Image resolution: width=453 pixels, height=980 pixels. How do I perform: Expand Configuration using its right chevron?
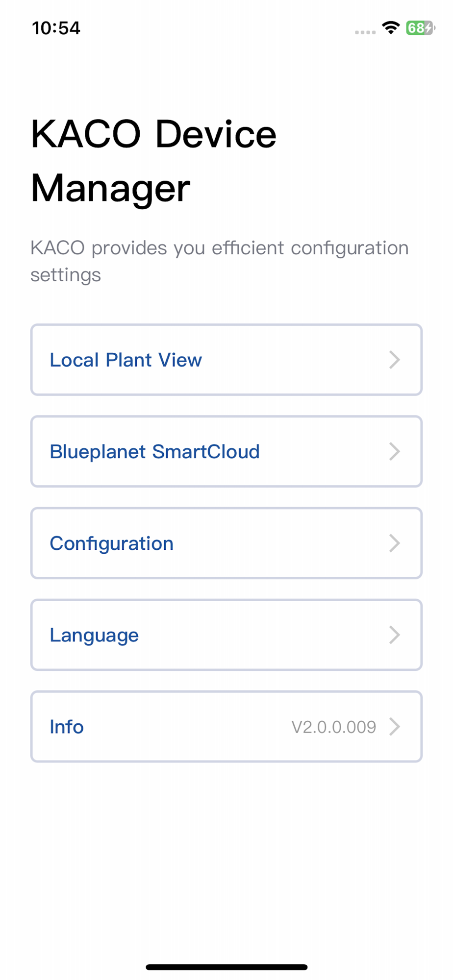coord(395,543)
